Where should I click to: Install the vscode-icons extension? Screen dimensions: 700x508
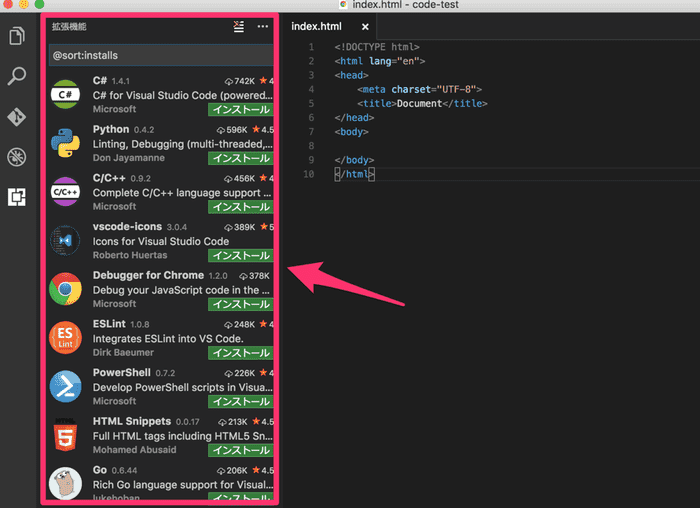click(239, 256)
